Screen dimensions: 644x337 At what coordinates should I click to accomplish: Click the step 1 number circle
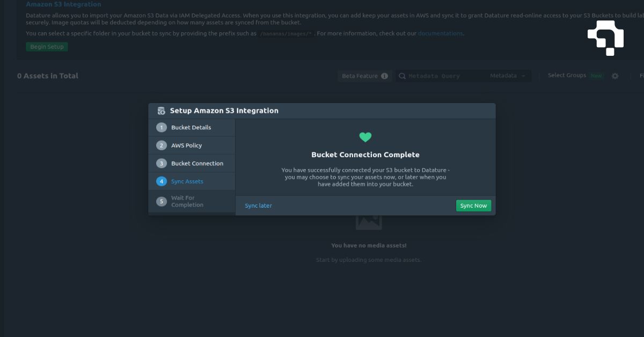point(162,128)
